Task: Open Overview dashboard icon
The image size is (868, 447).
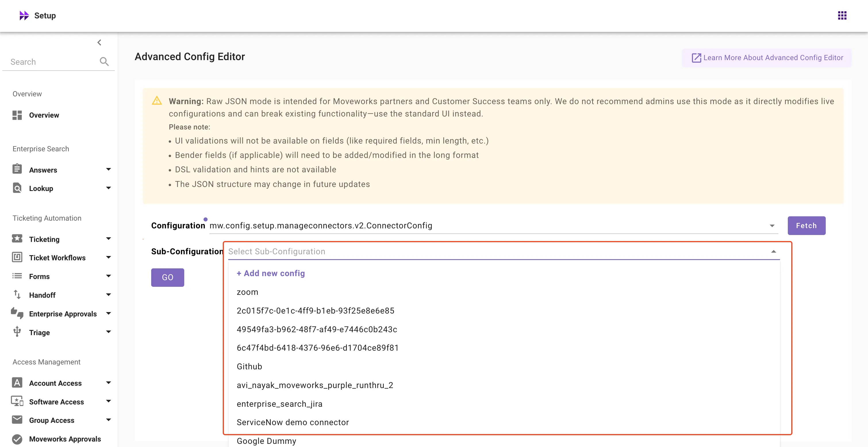Action: 17,115
